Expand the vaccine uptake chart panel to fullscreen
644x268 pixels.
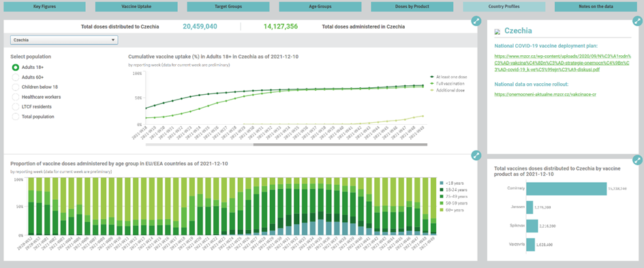coord(476,21)
